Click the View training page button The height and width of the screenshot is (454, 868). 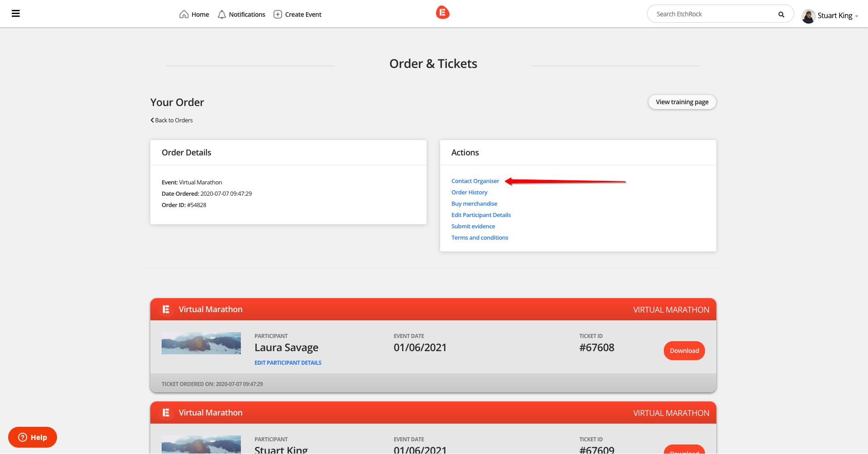(x=682, y=102)
